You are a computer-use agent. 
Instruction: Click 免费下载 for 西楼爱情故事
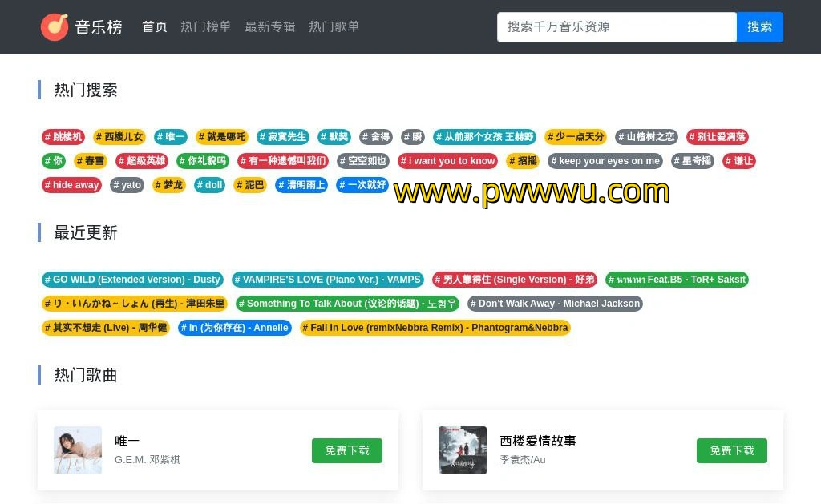pyautogui.click(x=732, y=450)
